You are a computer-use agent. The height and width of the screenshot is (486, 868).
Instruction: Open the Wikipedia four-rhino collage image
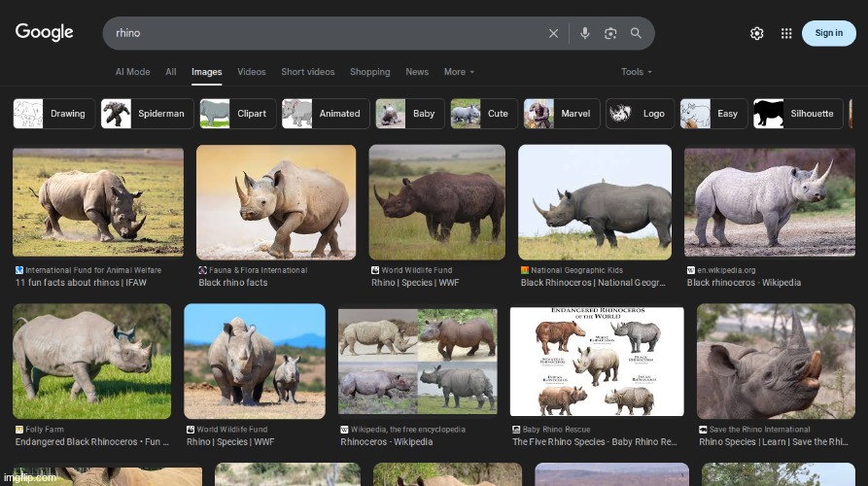[417, 361]
